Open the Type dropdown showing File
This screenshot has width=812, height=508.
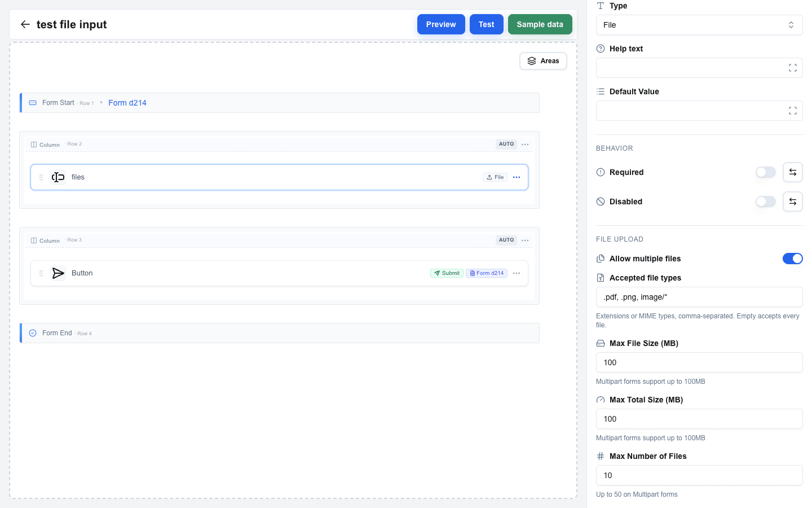point(699,25)
